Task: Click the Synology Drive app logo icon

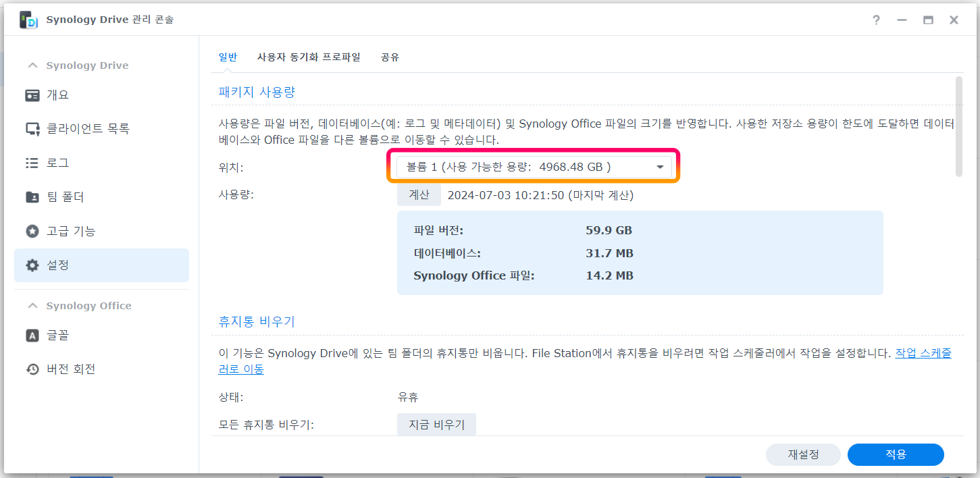Action: coord(28,20)
